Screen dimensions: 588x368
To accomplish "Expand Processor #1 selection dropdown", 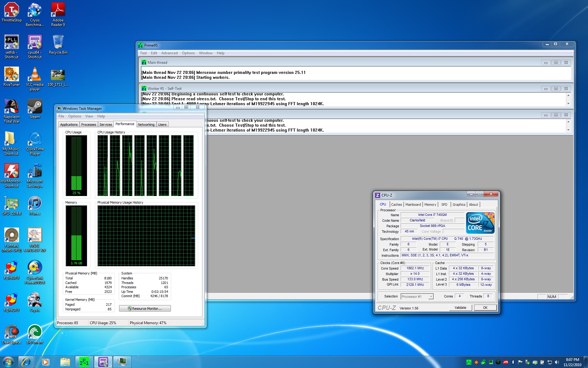I will click(x=431, y=297).
